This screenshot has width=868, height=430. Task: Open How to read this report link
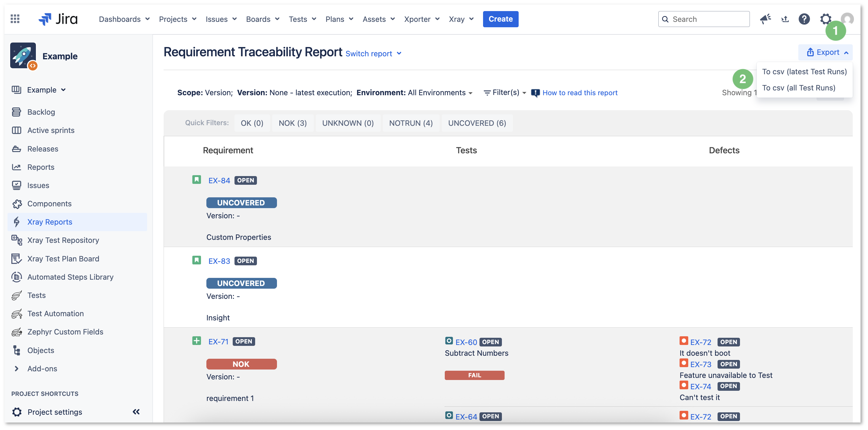point(580,93)
